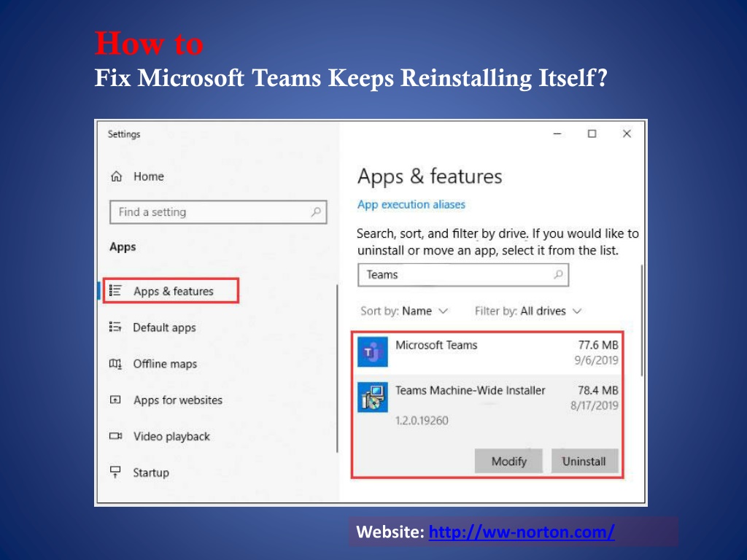Image resolution: width=747 pixels, height=560 pixels.
Task: Click the Offline maps map icon
Action: click(x=115, y=364)
